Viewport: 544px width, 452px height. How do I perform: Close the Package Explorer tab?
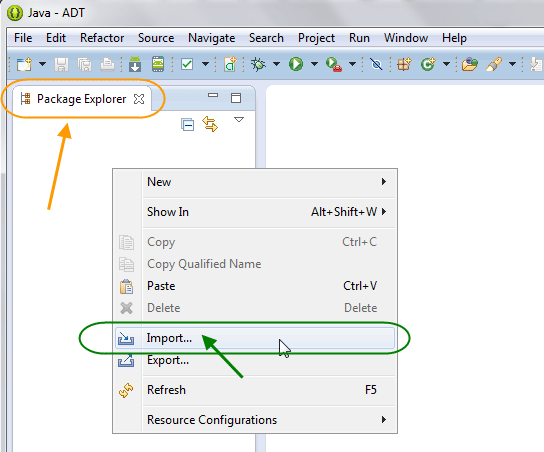click(139, 99)
